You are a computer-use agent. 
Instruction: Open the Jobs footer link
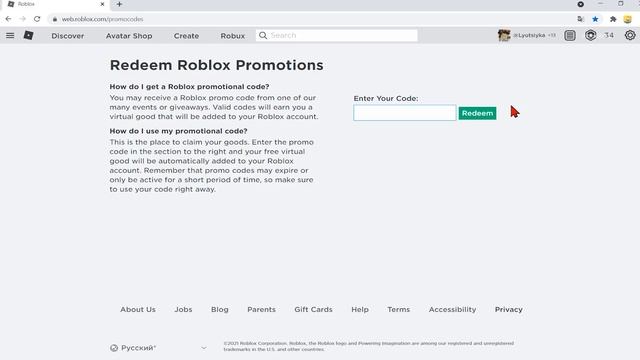tap(183, 309)
